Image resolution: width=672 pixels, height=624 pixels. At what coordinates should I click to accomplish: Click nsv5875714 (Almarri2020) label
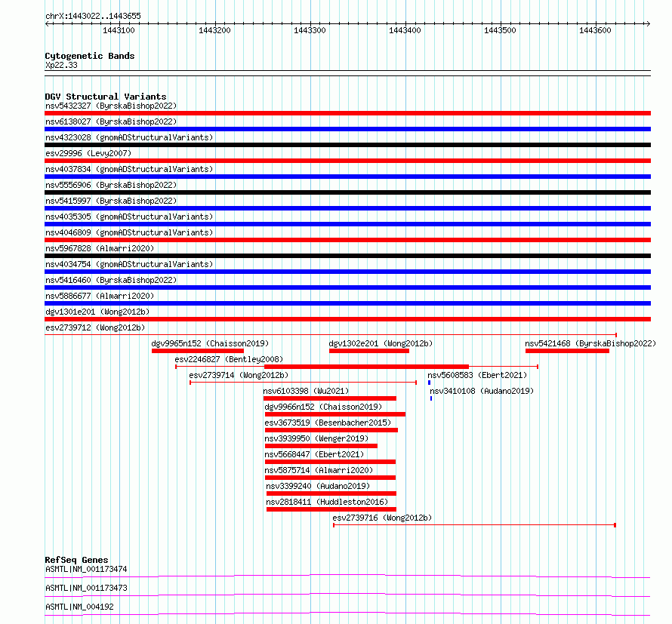point(319,470)
